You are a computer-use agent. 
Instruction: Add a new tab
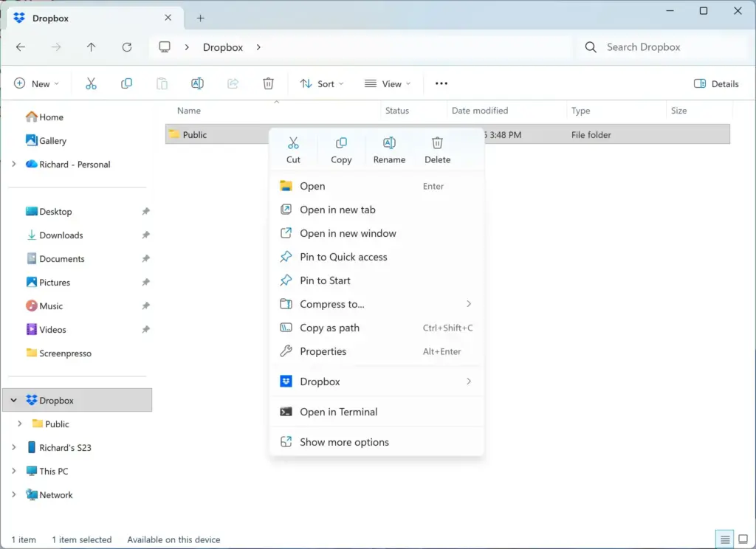pyautogui.click(x=201, y=18)
